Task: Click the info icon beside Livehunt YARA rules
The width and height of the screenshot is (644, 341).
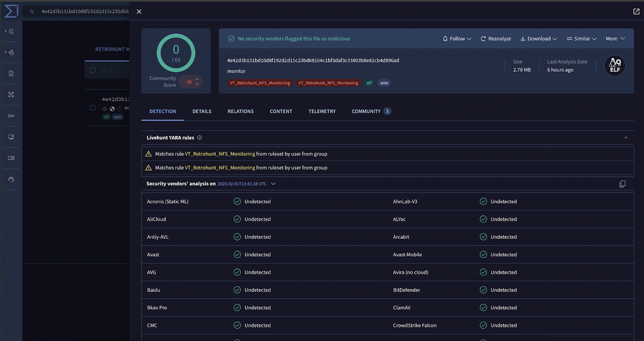Action: click(x=199, y=138)
